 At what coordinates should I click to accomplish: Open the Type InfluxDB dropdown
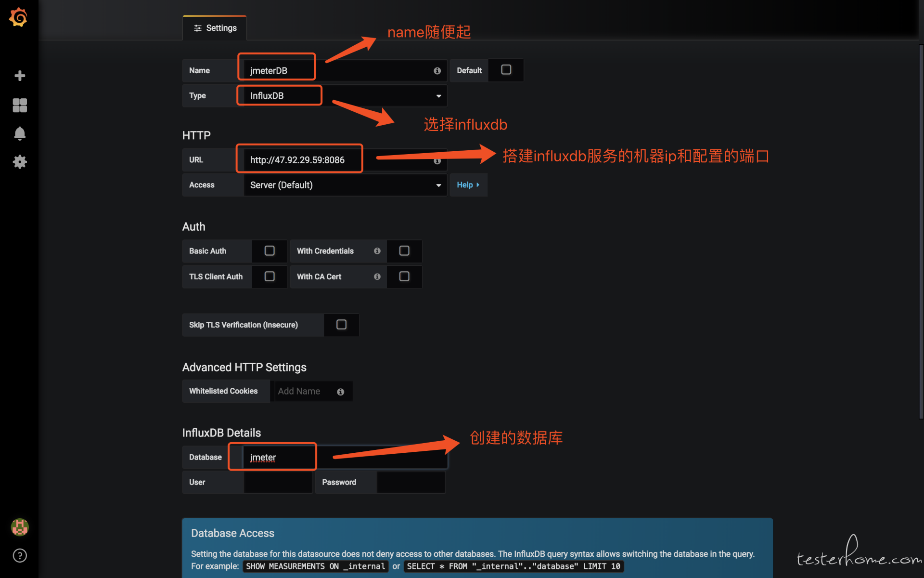pyautogui.click(x=344, y=96)
